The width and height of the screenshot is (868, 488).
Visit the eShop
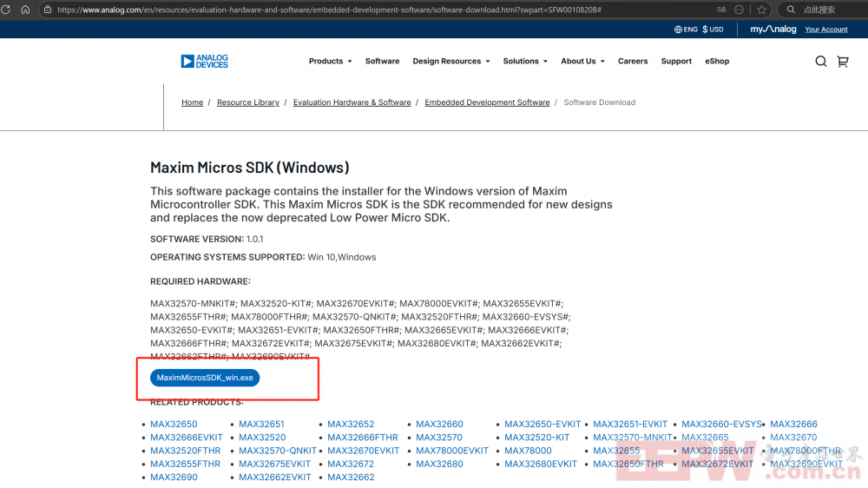pos(717,61)
